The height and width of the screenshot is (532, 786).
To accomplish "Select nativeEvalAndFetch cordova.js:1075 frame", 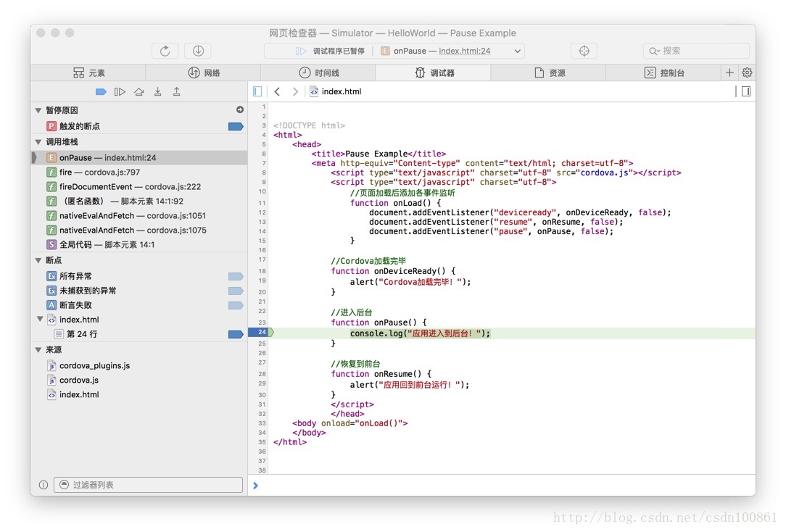I will 138,230.
